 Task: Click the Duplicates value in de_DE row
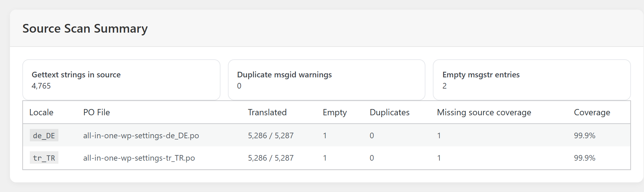click(372, 136)
